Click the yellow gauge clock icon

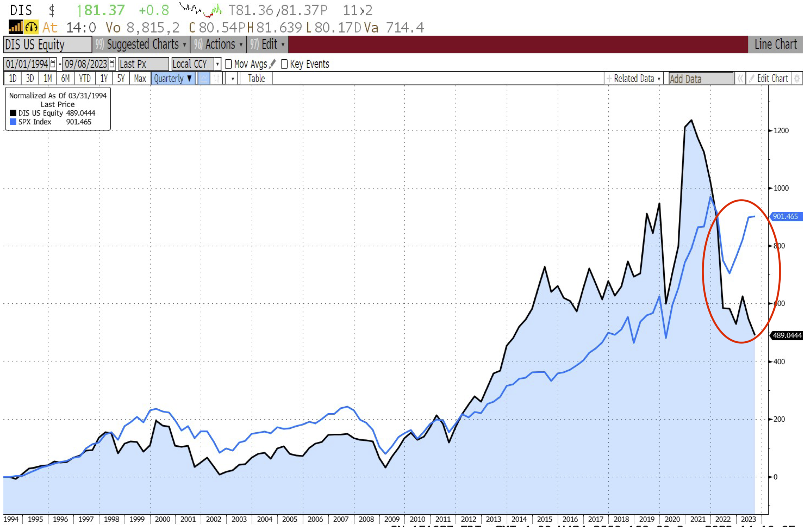click(31, 27)
